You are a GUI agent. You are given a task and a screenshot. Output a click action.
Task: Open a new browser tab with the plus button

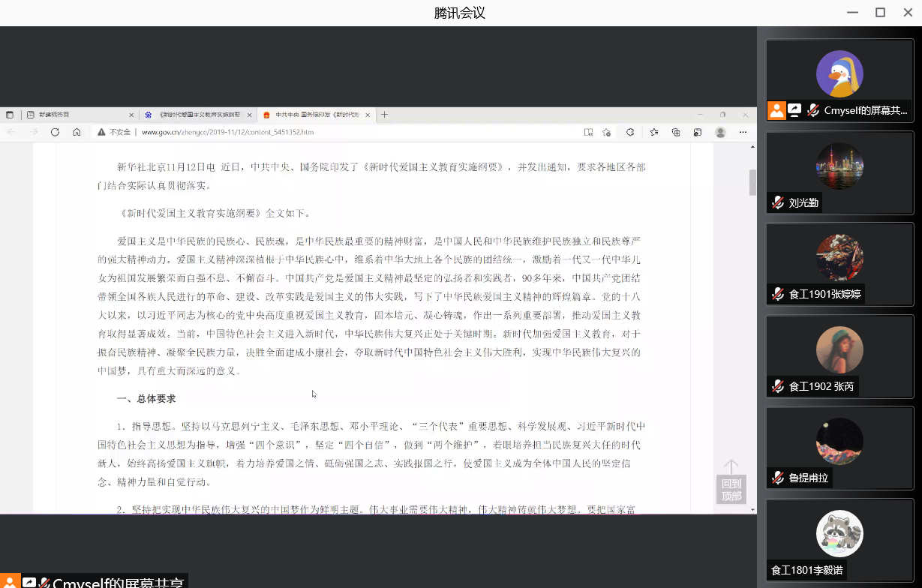click(384, 114)
